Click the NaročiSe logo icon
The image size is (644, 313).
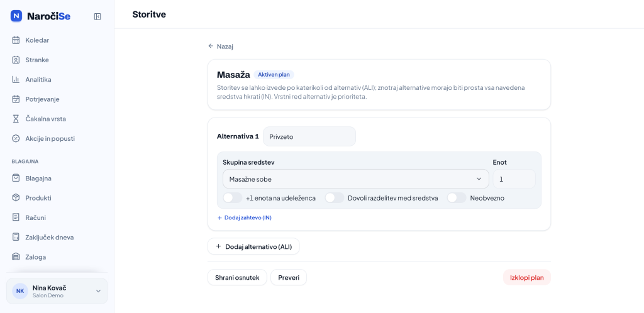[16, 16]
